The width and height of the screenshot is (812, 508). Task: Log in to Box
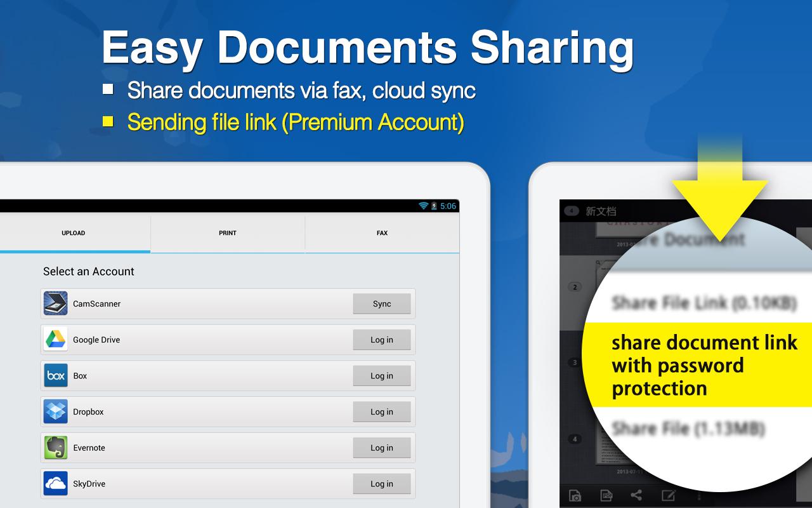[x=382, y=376]
